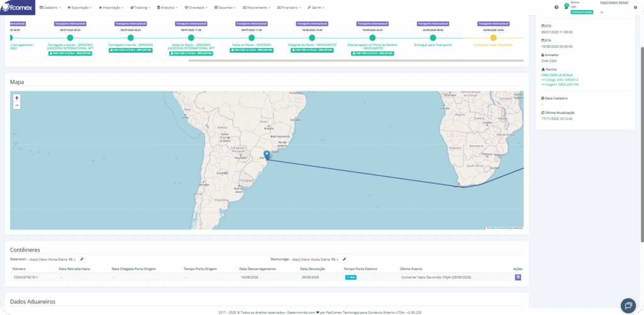
Task: Open the help question mark icon
Action: 557,7
